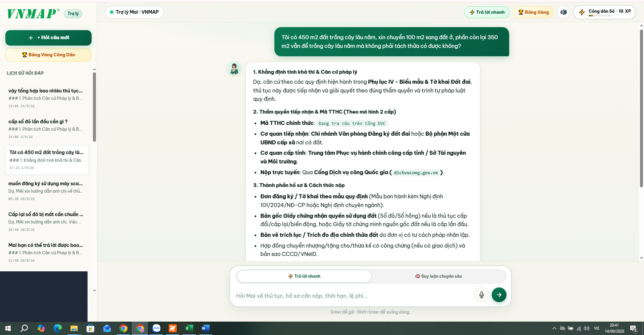Open File Explorer from taskbar

click(x=74, y=328)
